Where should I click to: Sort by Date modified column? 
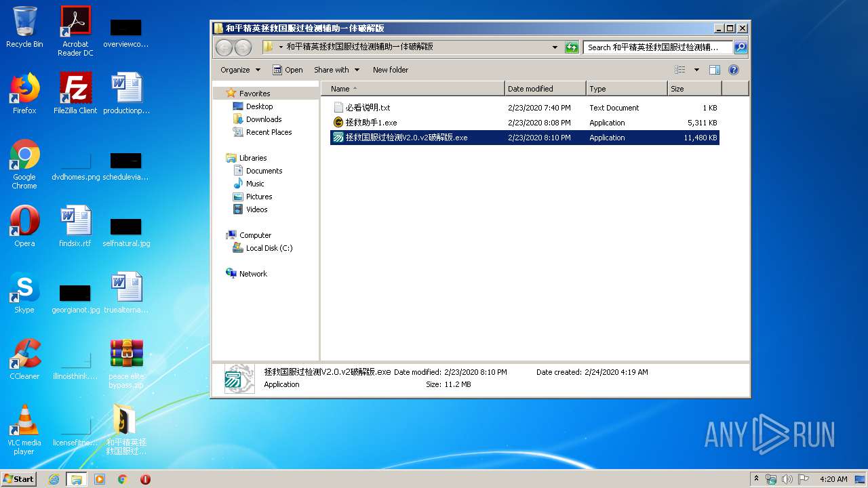[x=545, y=89]
